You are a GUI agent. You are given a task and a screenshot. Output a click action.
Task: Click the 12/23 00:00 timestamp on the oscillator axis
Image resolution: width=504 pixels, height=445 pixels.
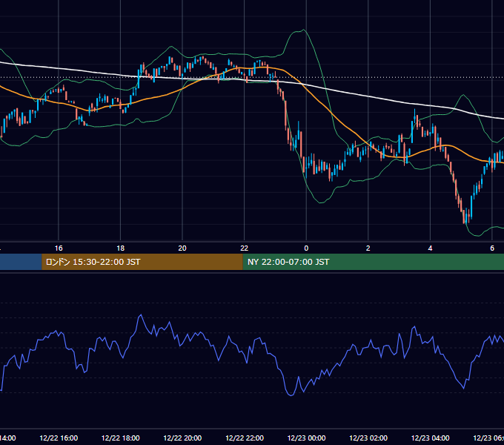pos(306,438)
